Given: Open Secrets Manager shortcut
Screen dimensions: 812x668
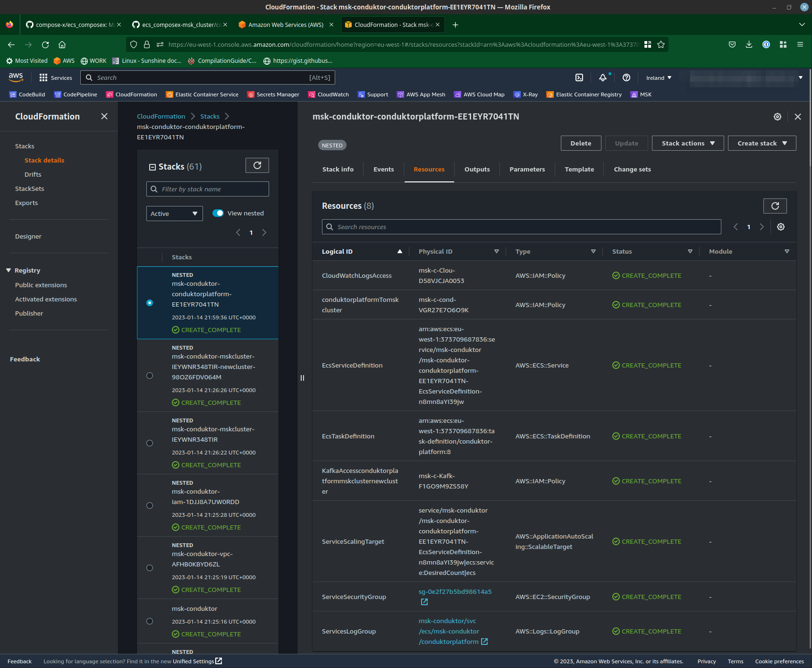Looking at the screenshot, I should [x=273, y=94].
